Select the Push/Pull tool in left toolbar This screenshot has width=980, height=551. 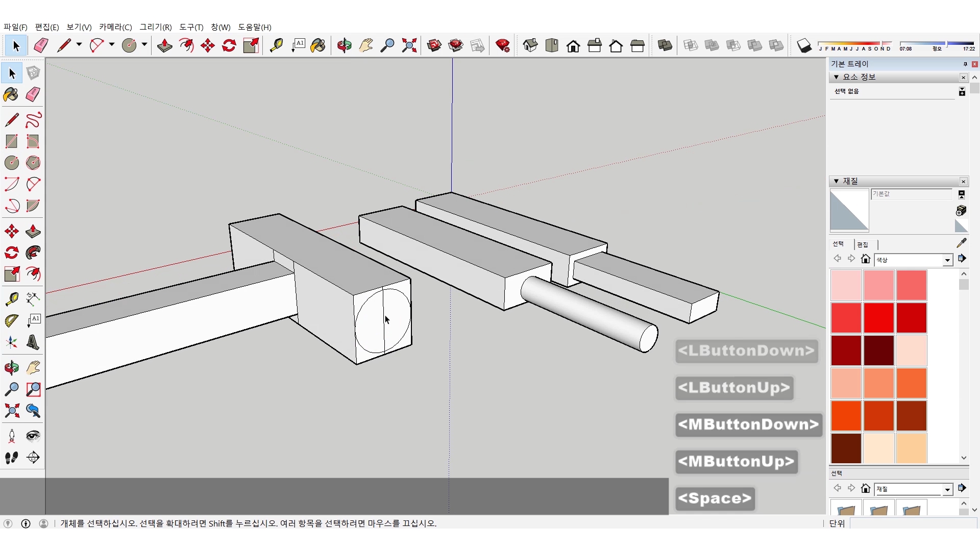pyautogui.click(x=33, y=231)
